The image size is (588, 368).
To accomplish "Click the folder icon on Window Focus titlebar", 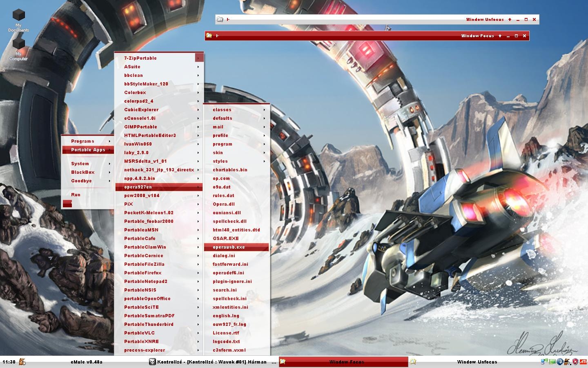I will click(x=209, y=36).
